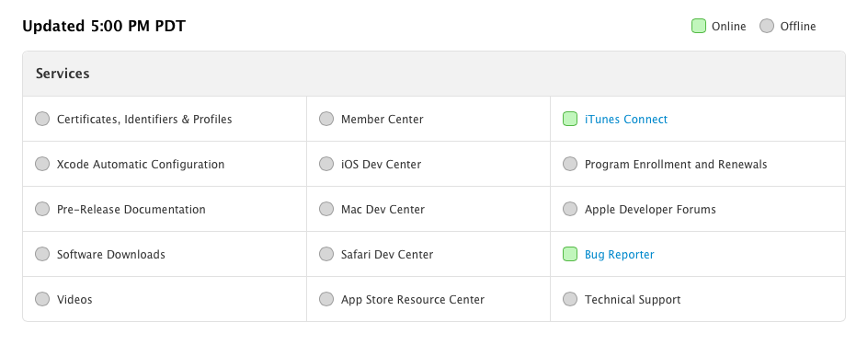Image resolution: width=868 pixels, height=345 pixels.
Task: Click the green Online legend icon
Action: tap(699, 26)
